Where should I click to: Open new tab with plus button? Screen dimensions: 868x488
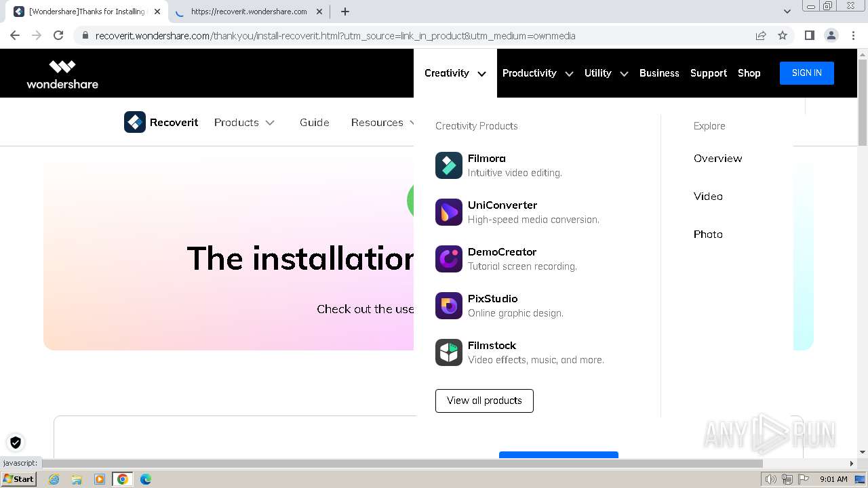click(345, 12)
